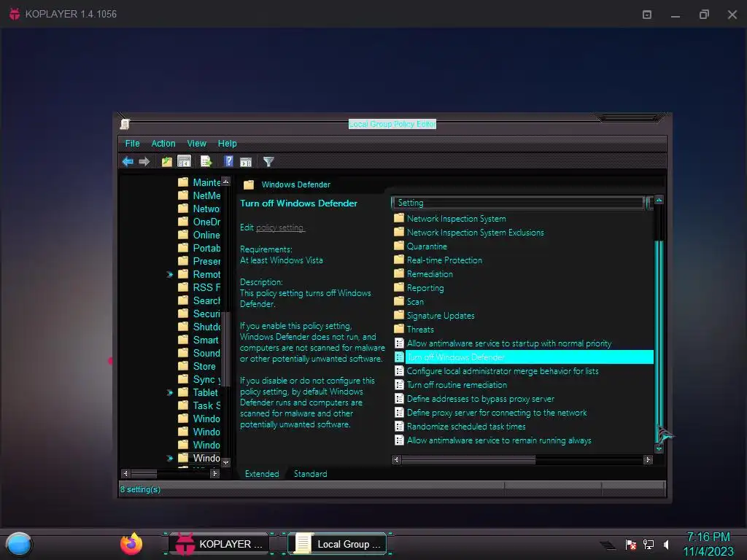Click the Start orb button
Screen dimensions: 747x560
pos(19,545)
